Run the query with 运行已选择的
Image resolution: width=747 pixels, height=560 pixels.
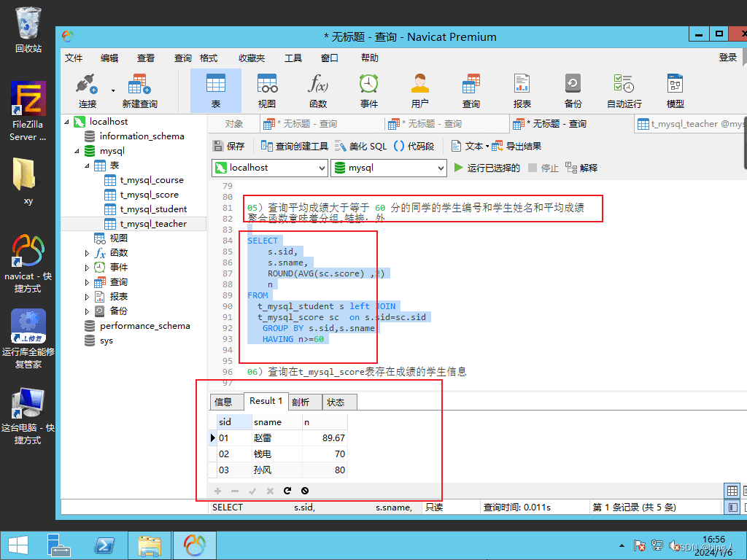click(487, 168)
